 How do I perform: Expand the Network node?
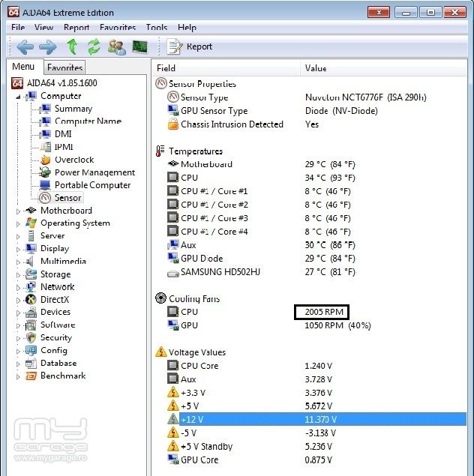click(18, 288)
